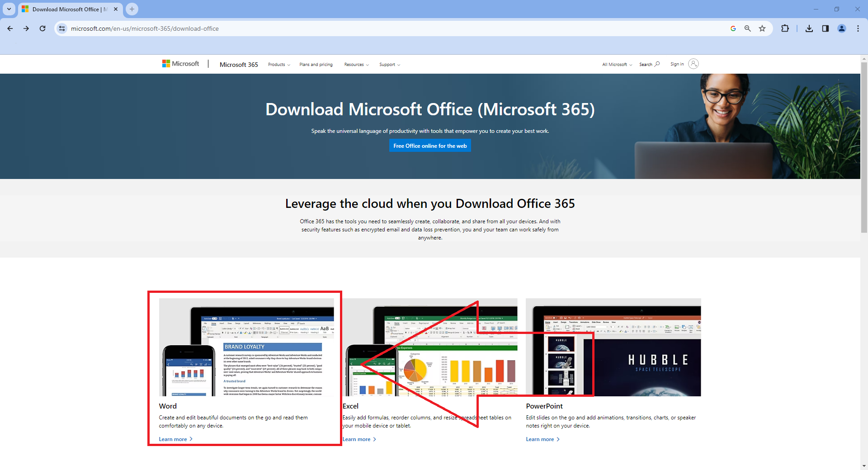Click the Word heading text

click(168, 406)
